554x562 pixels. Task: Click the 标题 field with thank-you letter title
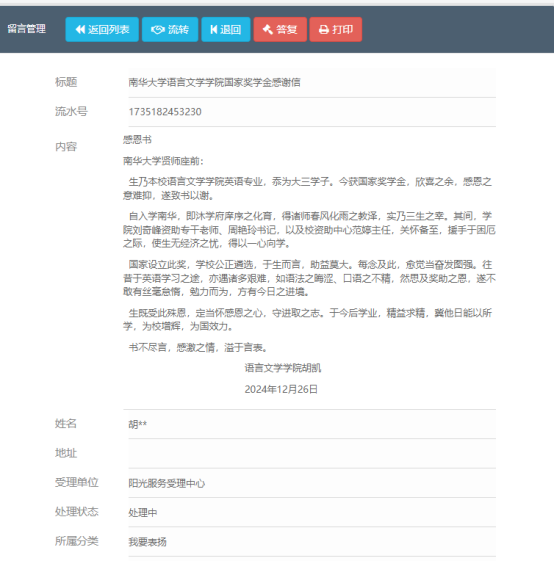pos(312,82)
